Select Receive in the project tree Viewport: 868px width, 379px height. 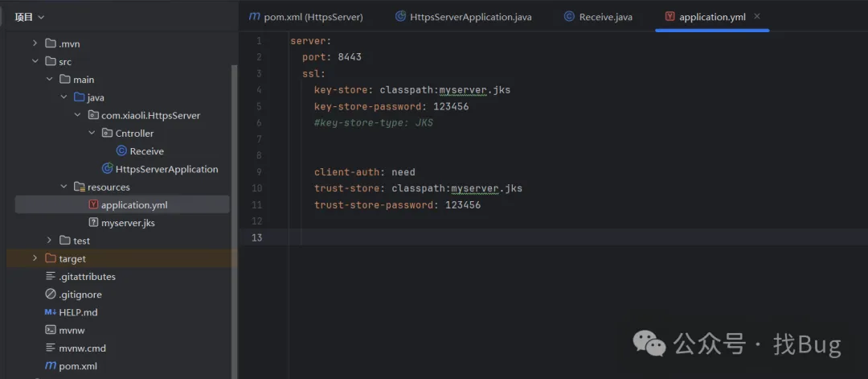pos(147,150)
